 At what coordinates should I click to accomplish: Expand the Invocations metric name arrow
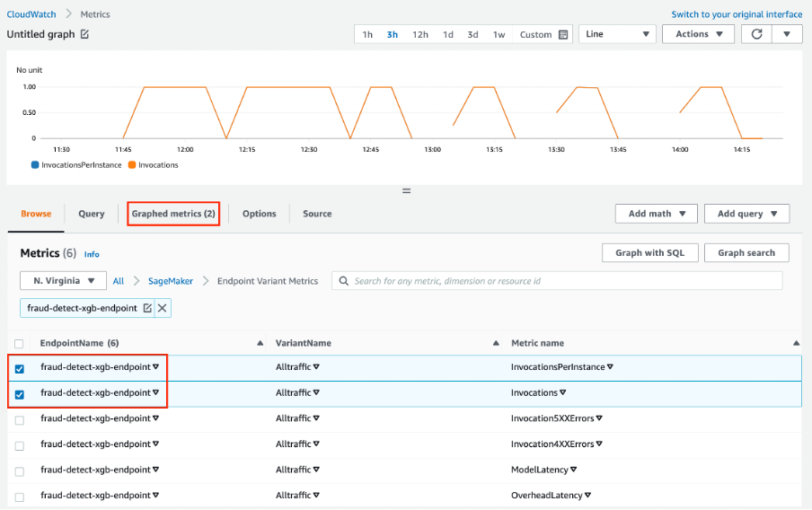(563, 392)
